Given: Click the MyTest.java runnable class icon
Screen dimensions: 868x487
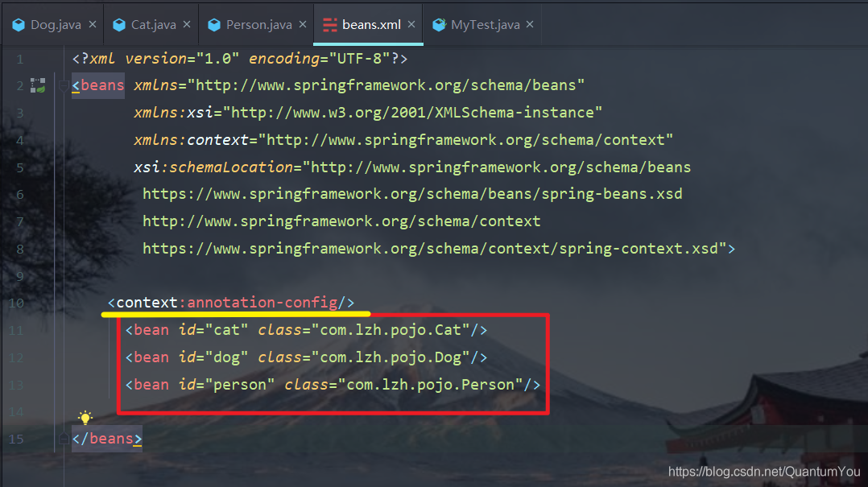Looking at the screenshot, I should [440, 25].
